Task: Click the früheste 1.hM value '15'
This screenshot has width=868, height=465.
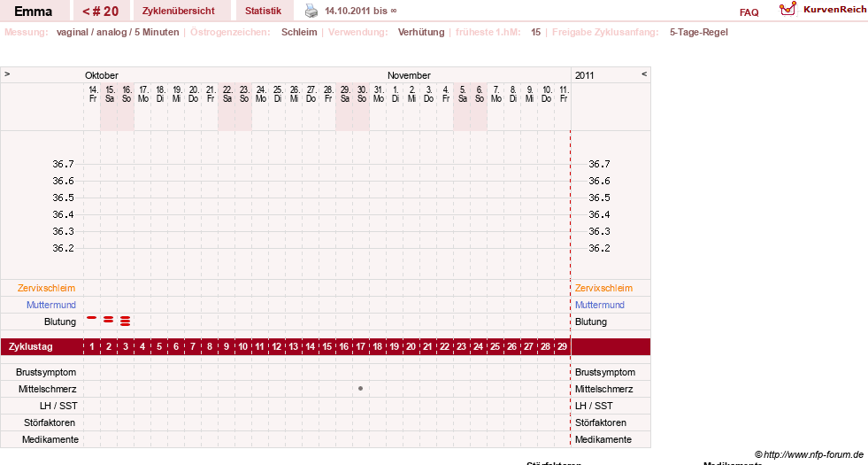Action: tap(535, 32)
